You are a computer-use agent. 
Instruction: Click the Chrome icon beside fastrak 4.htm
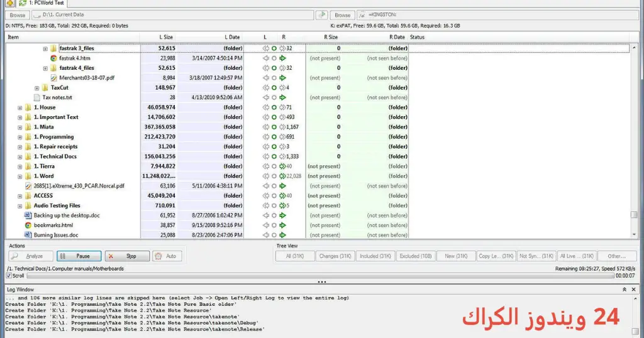pos(53,58)
